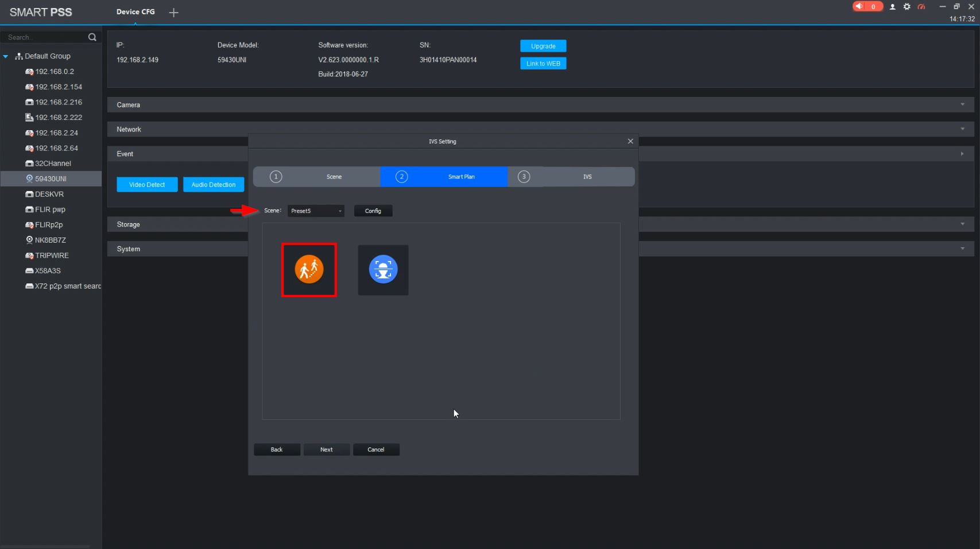Select the FLIRp2p device
This screenshot has width=980, height=549.
49,225
